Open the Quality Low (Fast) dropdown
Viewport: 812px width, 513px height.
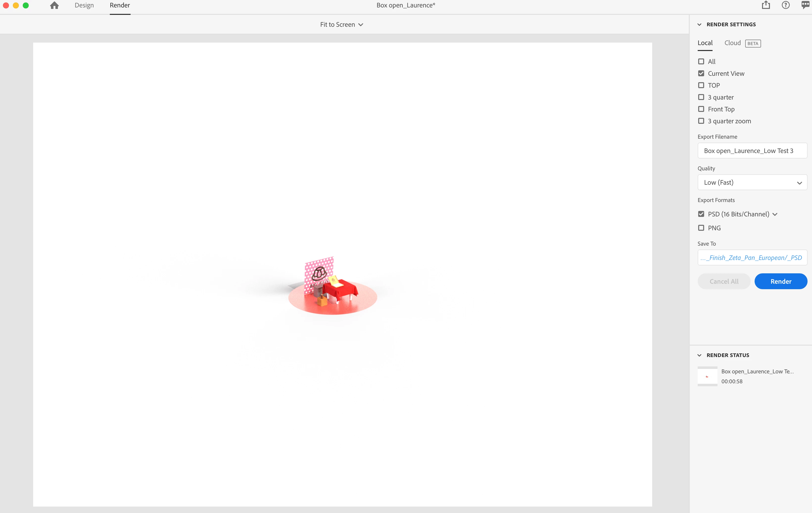[752, 182]
